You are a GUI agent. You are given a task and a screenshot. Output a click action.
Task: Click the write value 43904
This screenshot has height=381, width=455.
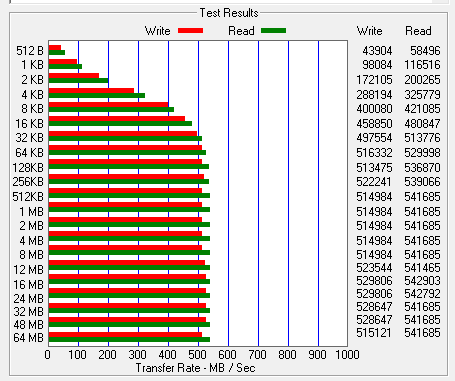[377, 51]
